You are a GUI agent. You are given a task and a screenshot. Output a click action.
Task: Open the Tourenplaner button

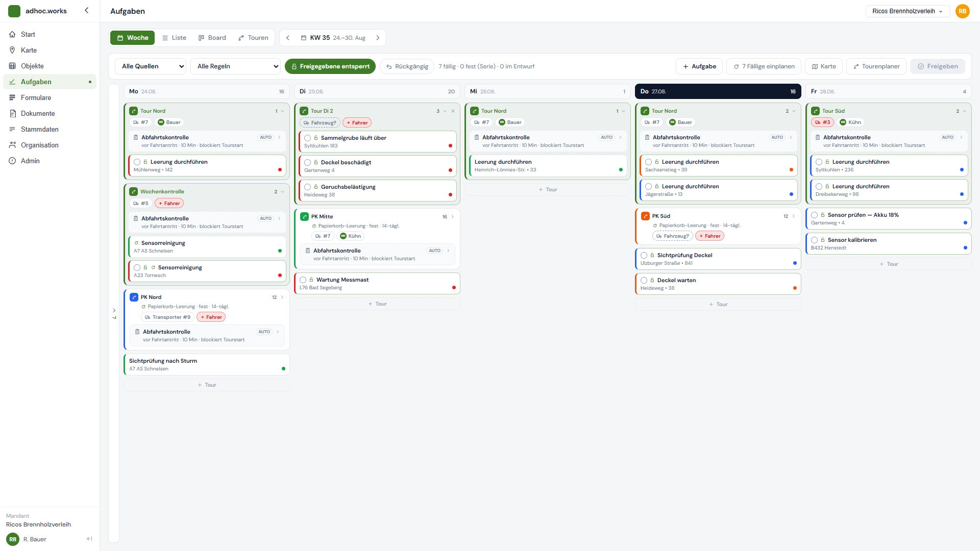pyautogui.click(x=876, y=66)
